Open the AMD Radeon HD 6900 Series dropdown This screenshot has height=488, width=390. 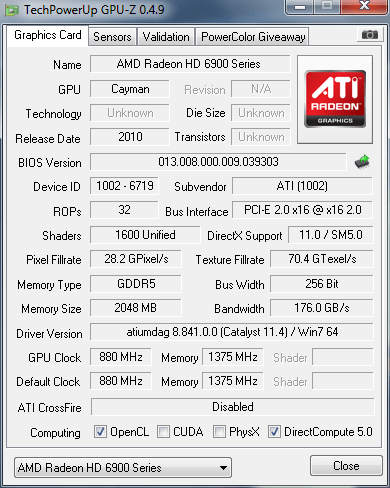pos(123,468)
